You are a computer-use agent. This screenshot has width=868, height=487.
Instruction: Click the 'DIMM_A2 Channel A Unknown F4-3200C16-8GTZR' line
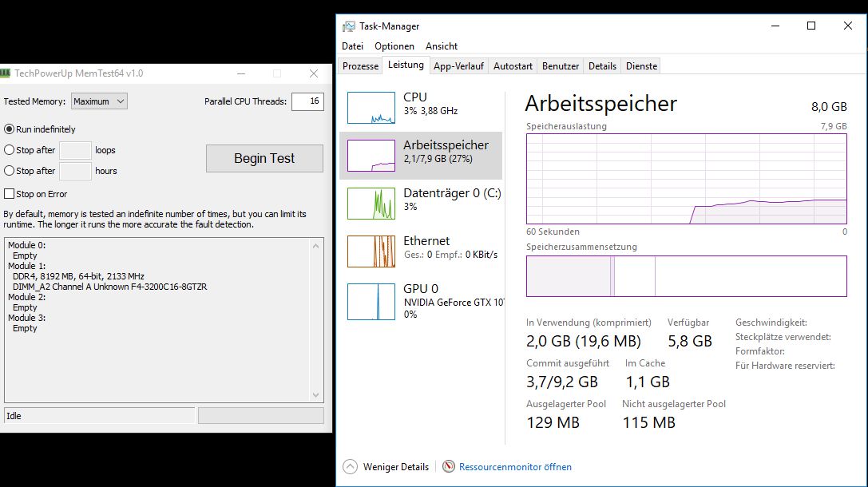(x=109, y=287)
